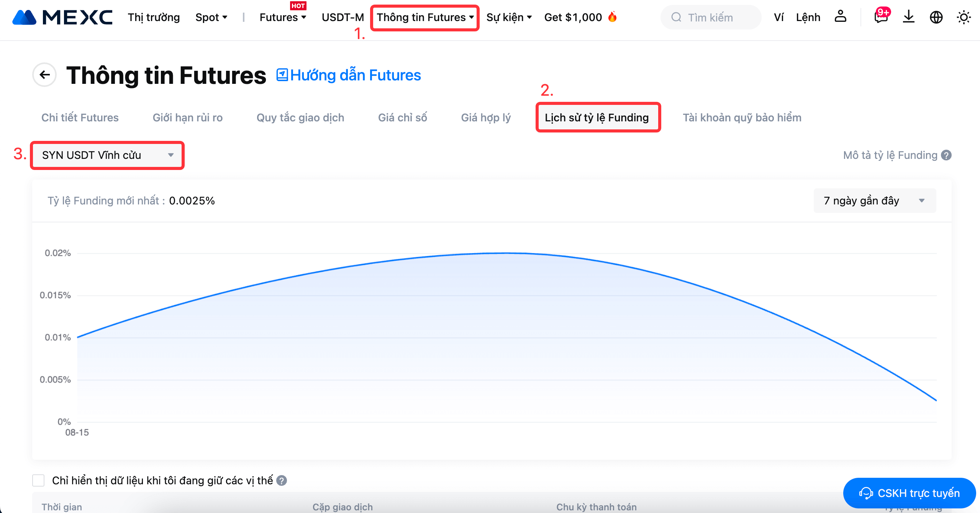The height and width of the screenshot is (513, 980).
Task: Click the CSKH trực tuyến support button
Action: (909, 493)
